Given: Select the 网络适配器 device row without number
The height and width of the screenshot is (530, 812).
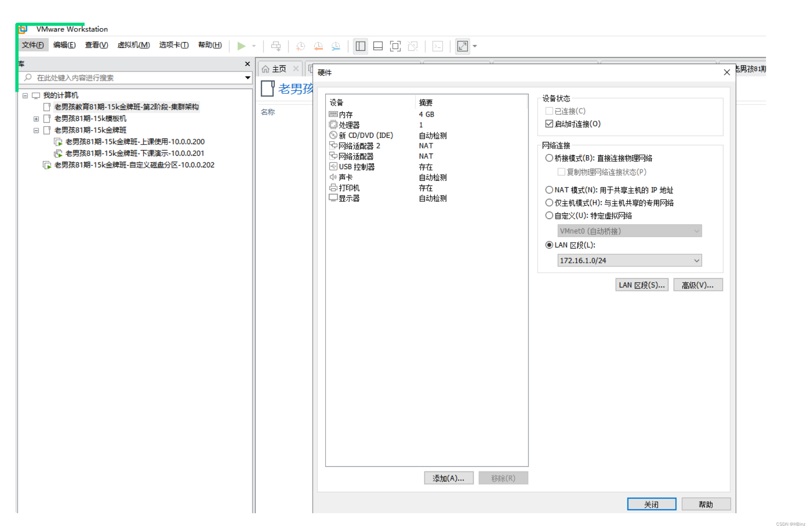Looking at the screenshot, I should pos(427,156).
